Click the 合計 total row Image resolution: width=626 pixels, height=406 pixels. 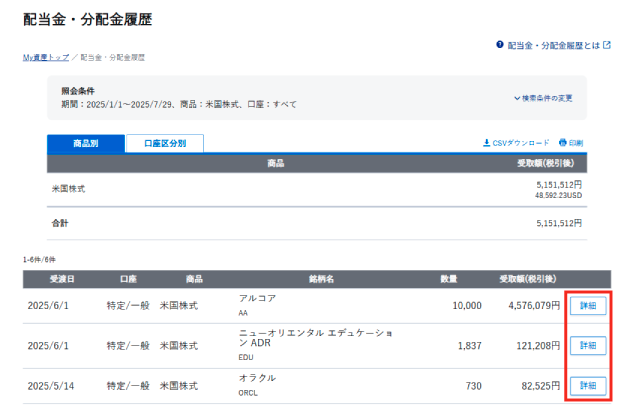[63, 223]
